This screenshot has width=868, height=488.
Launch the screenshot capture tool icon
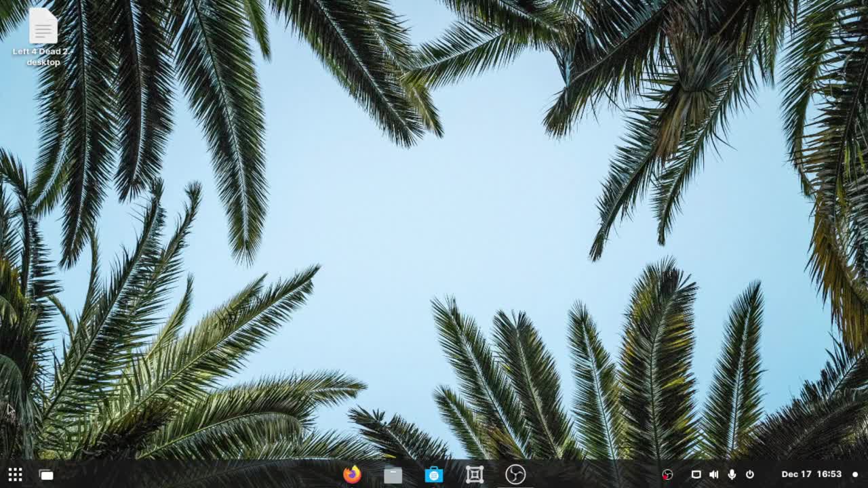(x=475, y=474)
